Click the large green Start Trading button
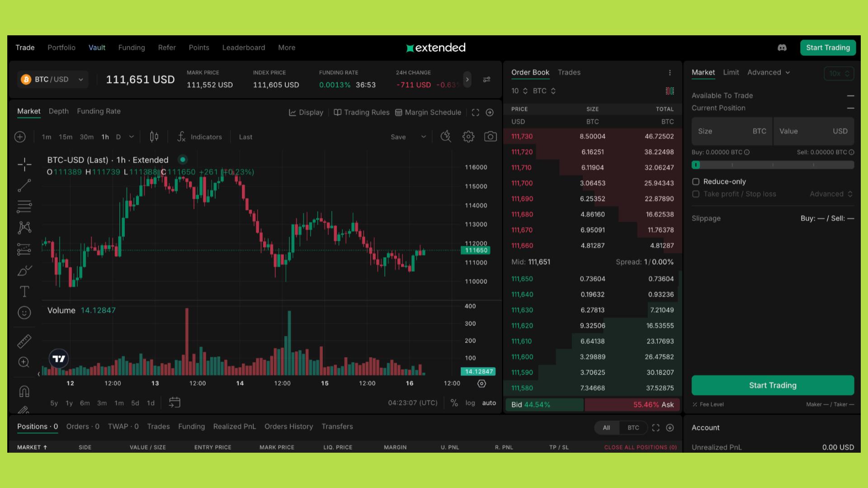868x488 pixels. 772,385
